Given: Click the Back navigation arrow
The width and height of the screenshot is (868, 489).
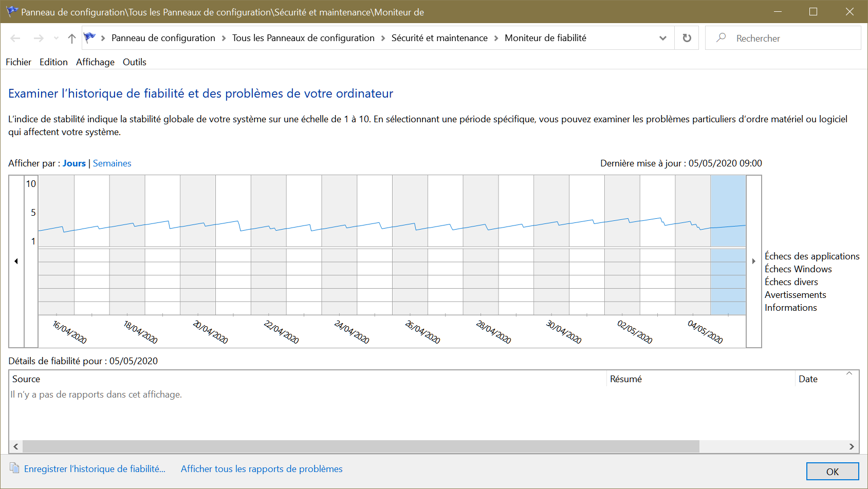Looking at the screenshot, I should tap(15, 38).
